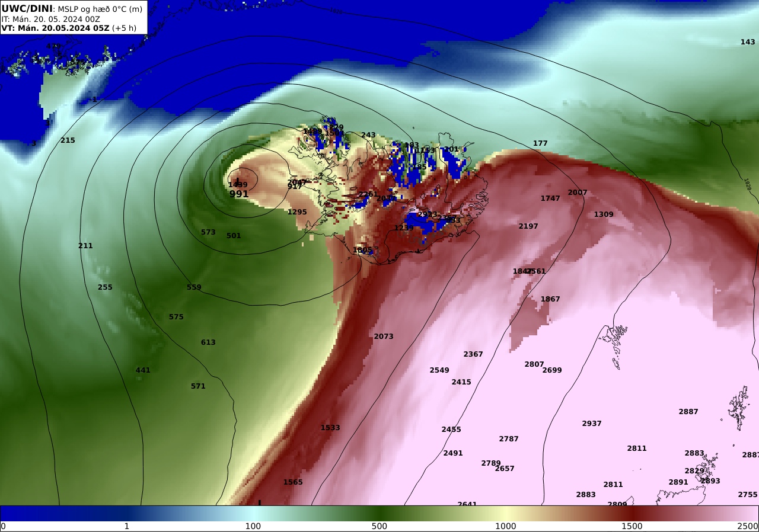Click the height value 1295
759x532 pixels.
click(x=297, y=212)
